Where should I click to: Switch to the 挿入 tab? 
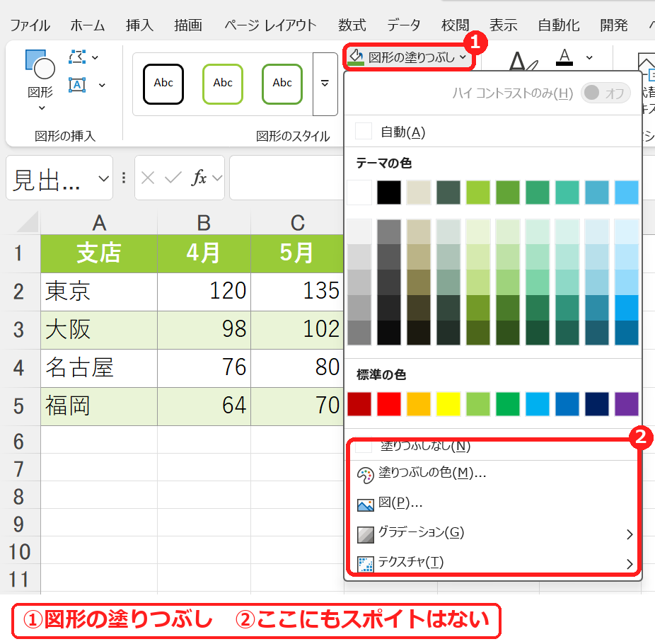[x=139, y=25]
